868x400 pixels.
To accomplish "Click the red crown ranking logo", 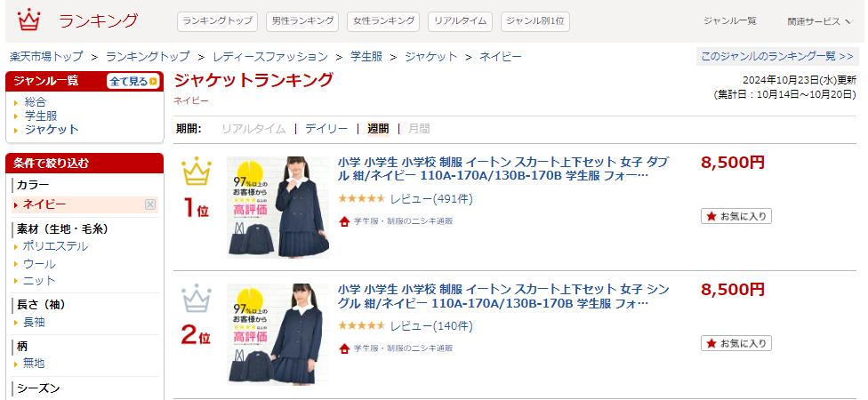I will pyautogui.click(x=28, y=20).
